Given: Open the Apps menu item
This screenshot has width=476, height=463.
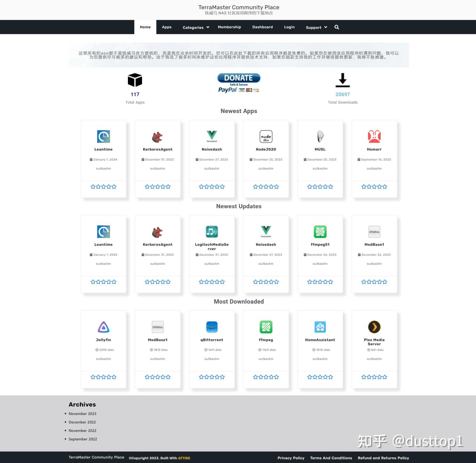Looking at the screenshot, I should click(x=167, y=27).
